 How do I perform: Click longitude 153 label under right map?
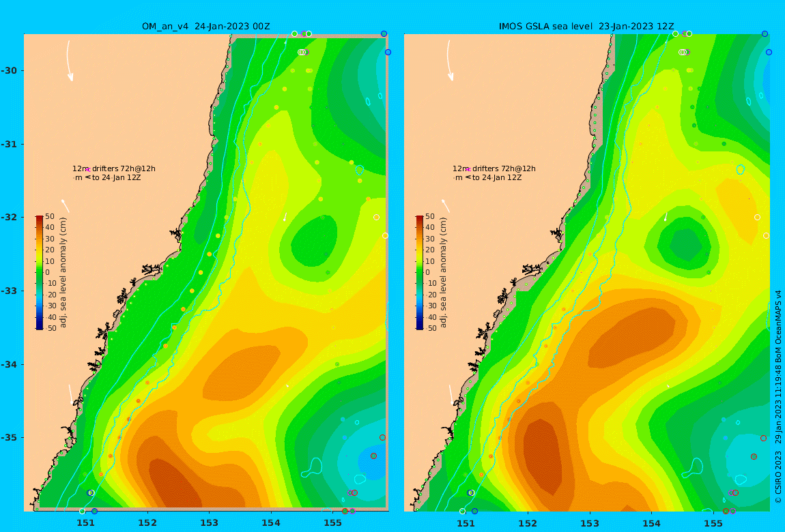pos(590,523)
